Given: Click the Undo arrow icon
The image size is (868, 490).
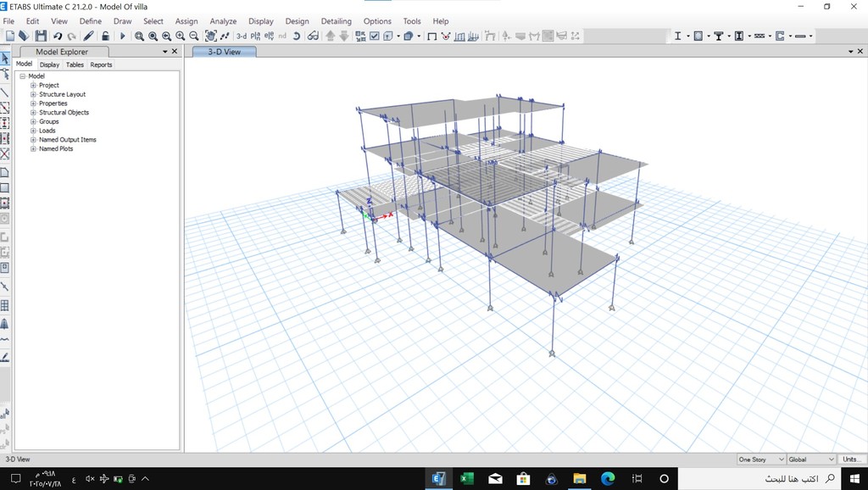Looking at the screenshot, I should pyautogui.click(x=58, y=36).
